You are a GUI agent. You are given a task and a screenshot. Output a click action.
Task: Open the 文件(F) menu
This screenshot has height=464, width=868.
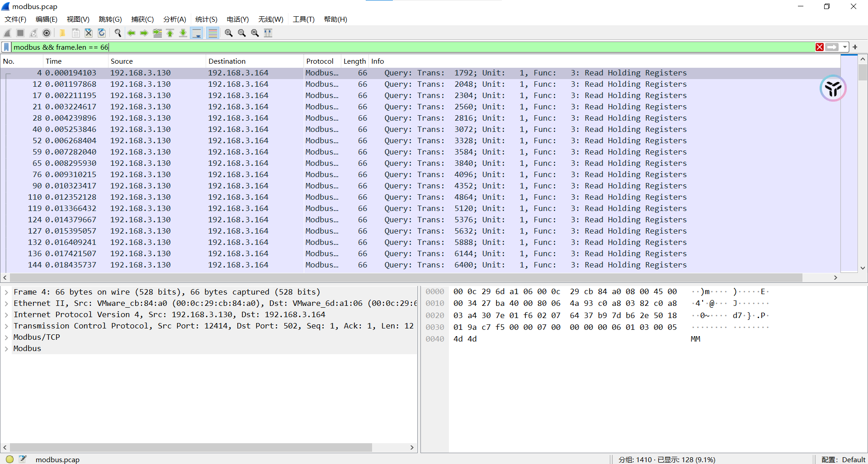(15, 19)
